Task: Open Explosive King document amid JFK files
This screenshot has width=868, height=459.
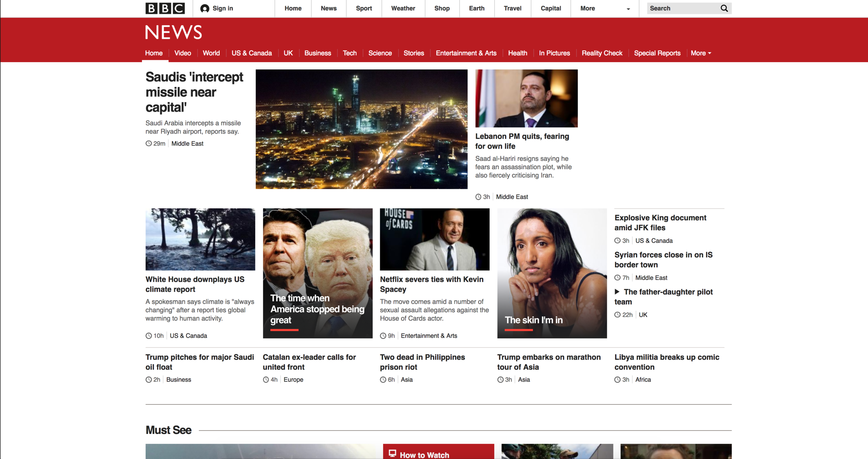Action: pyautogui.click(x=660, y=223)
